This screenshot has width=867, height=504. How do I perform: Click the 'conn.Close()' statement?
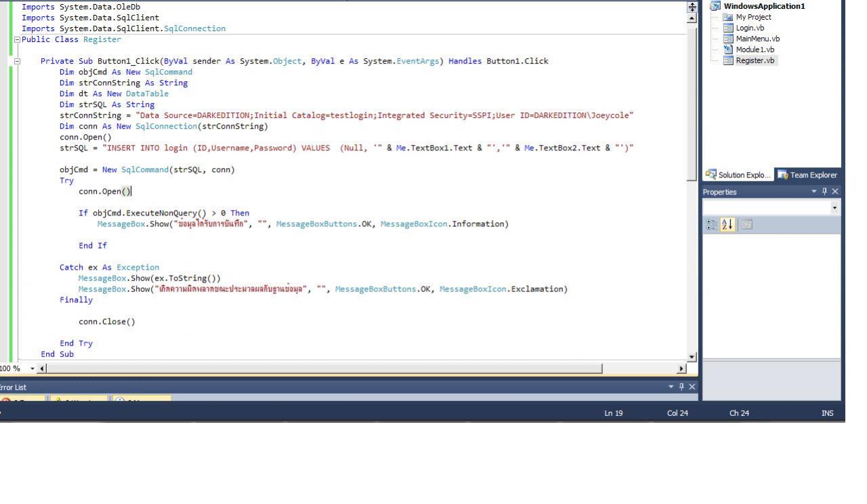(x=107, y=321)
